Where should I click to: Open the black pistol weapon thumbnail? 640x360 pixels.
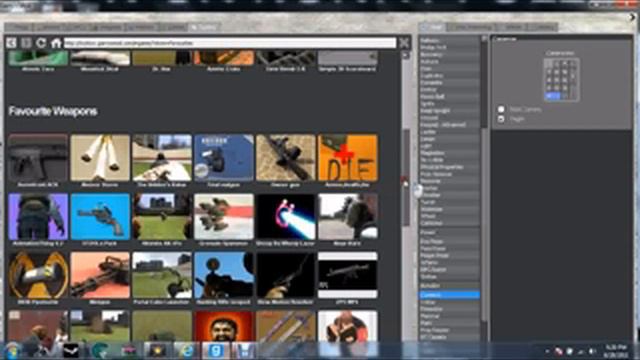[x=38, y=158]
